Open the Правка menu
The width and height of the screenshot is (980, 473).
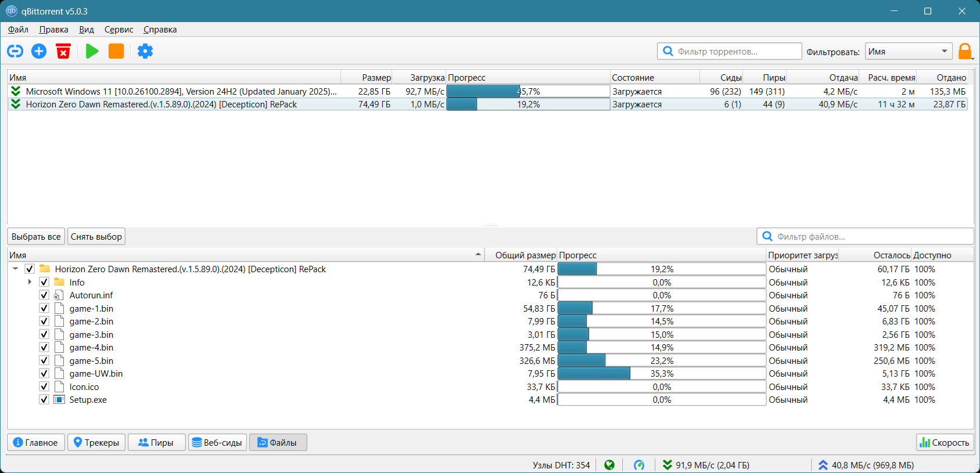click(x=53, y=30)
